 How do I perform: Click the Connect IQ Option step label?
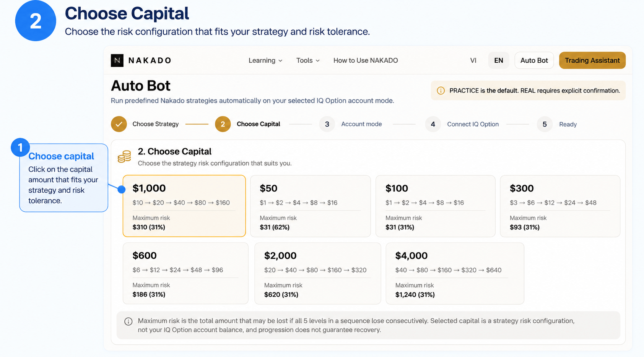(473, 124)
